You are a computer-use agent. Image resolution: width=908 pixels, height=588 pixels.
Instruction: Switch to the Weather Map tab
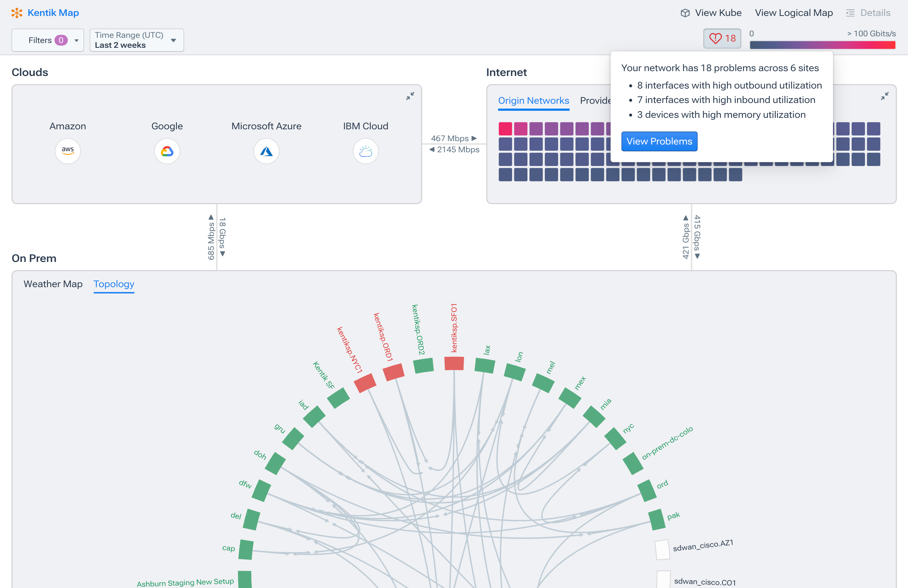pos(53,284)
